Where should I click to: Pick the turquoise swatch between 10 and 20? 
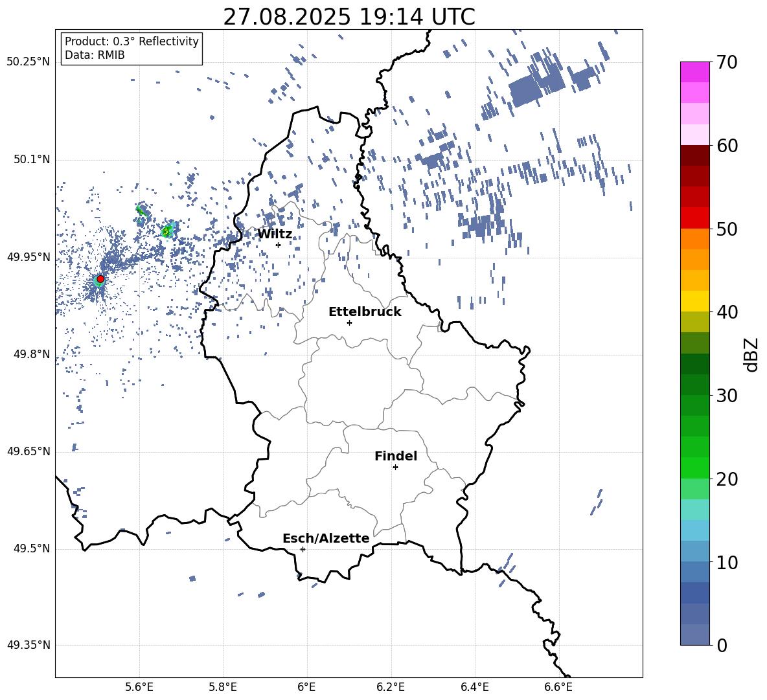694,510
